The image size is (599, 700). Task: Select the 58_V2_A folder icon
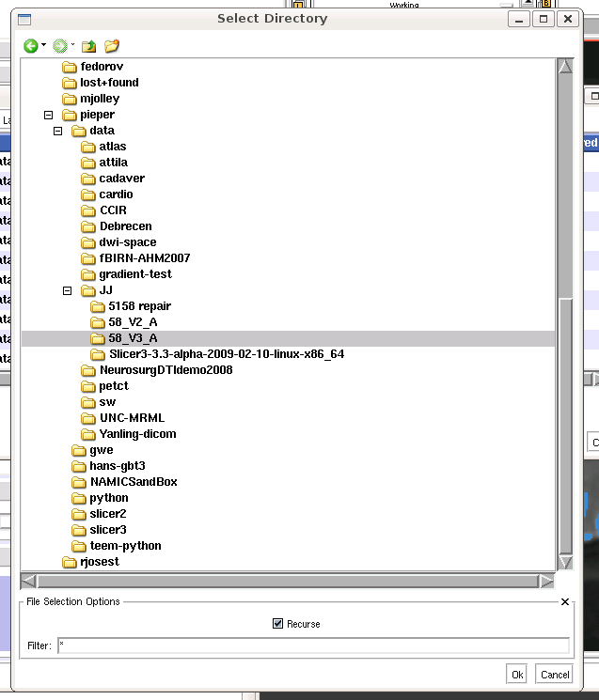[x=98, y=322]
